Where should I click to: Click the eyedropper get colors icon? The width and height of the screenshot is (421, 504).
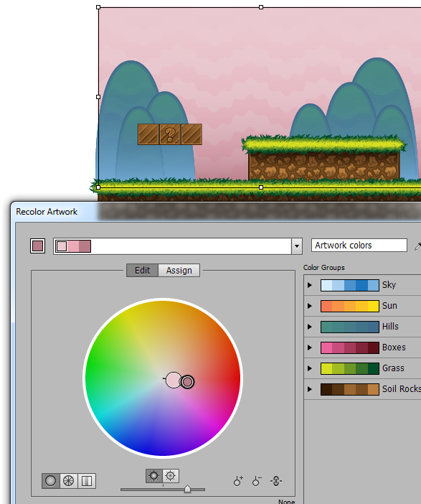point(417,246)
